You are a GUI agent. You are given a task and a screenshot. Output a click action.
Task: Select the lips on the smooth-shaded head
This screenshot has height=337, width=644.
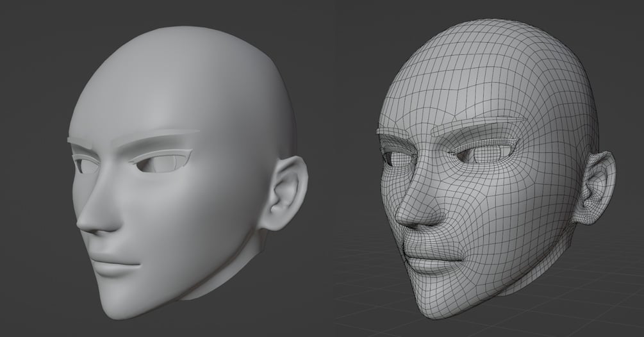(111, 265)
